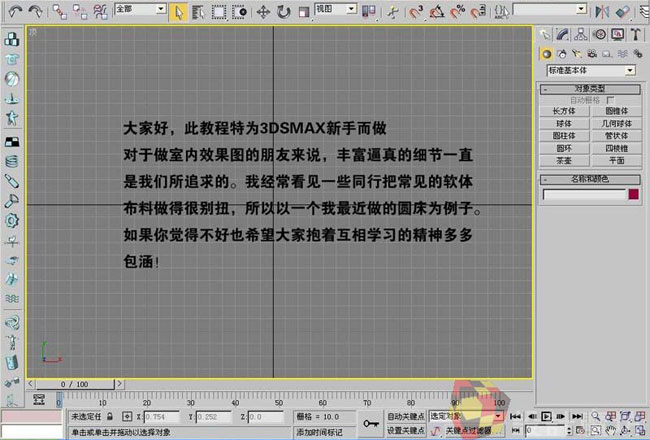Click the Go to End playback button
The width and height of the screenshot is (650, 440).
pyautogui.click(x=577, y=416)
